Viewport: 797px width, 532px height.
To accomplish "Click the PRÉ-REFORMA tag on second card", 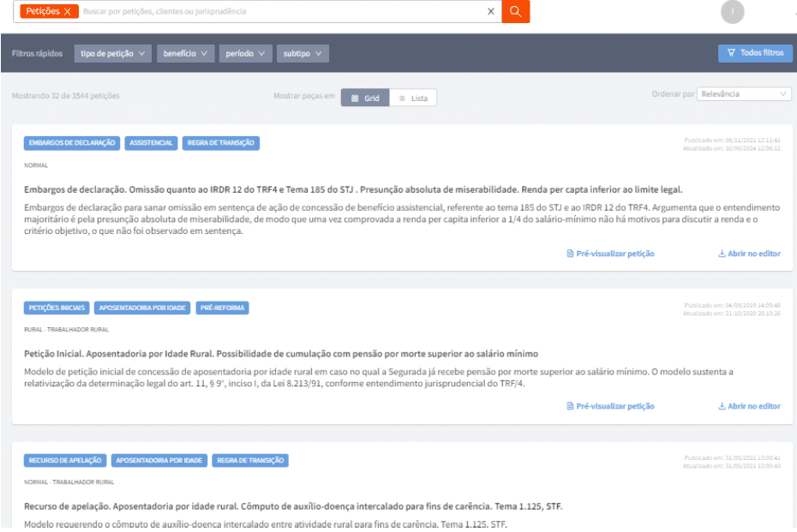I will (x=223, y=308).
